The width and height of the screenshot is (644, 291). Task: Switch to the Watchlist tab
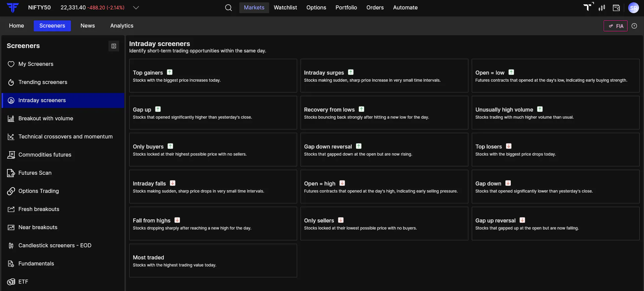tap(285, 8)
